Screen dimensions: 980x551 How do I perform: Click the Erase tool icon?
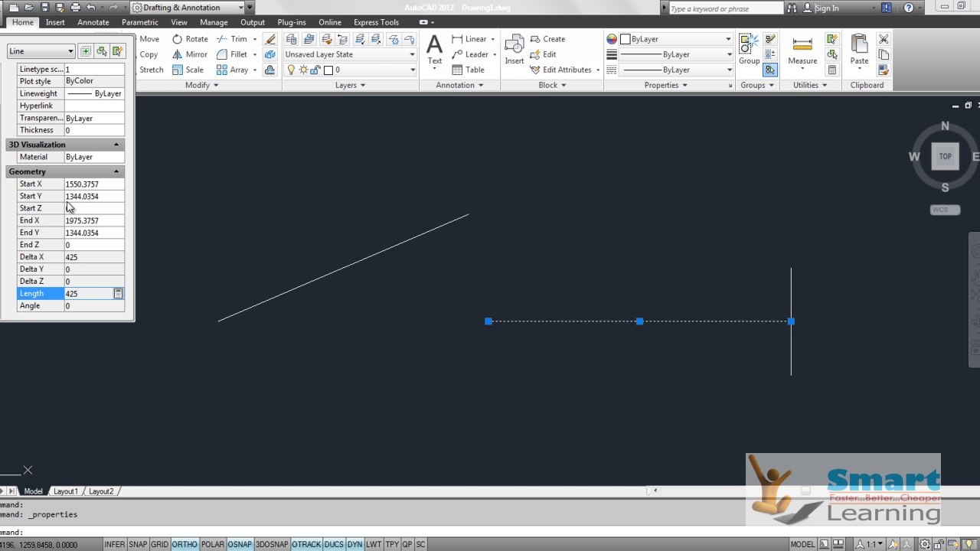270,39
